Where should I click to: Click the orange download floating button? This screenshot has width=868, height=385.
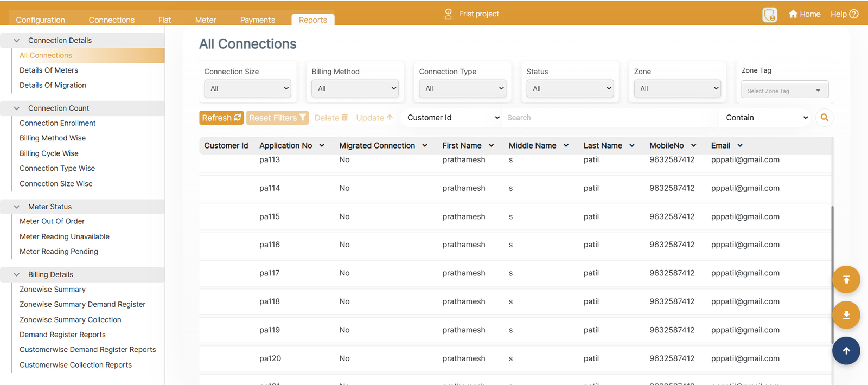point(846,315)
